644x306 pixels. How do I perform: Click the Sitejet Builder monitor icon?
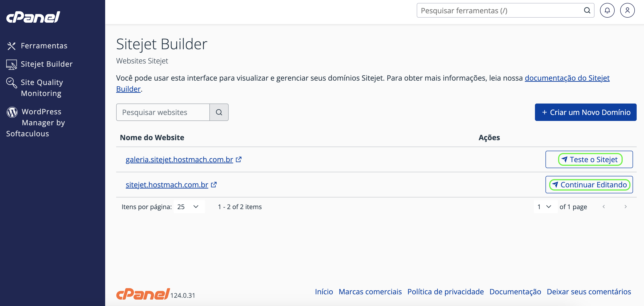pyautogui.click(x=11, y=65)
